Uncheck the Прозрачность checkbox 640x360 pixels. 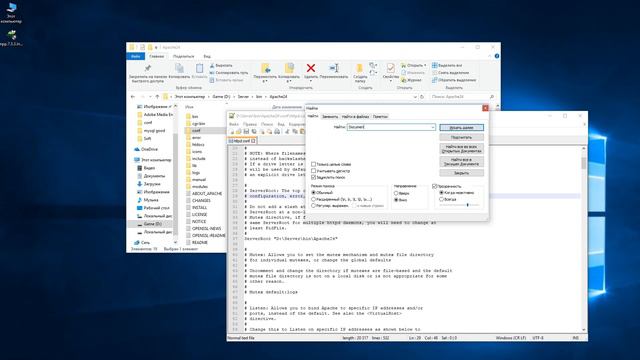435,186
